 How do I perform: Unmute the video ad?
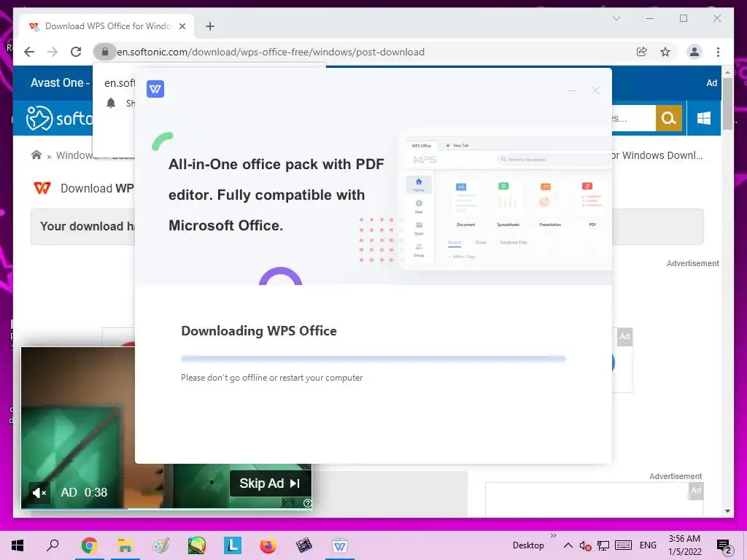tap(39, 492)
